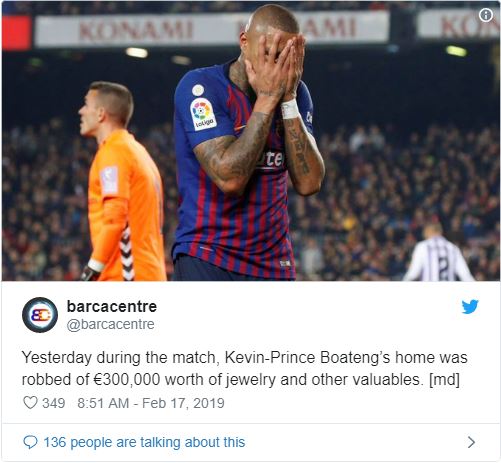
Task: Click the orange-shirted goalkeeper in the photo
Action: (123, 182)
